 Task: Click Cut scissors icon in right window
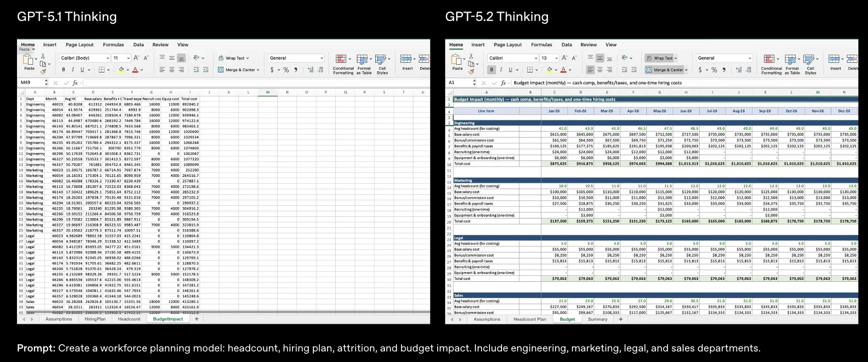pyautogui.click(x=471, y=56)
